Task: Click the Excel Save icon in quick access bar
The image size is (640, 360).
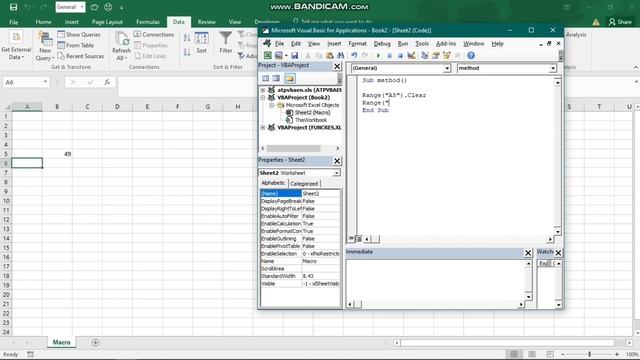Action: click(13, 7)
